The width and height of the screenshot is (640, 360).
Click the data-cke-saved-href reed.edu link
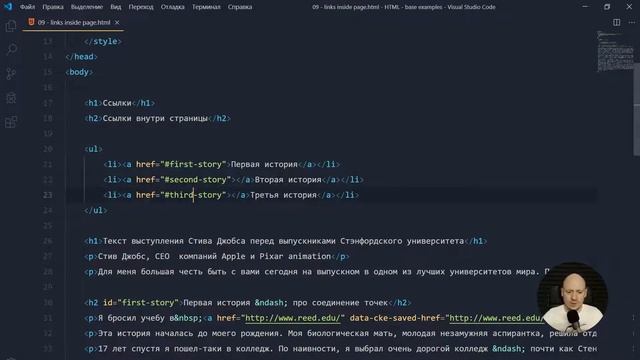(496, 318)
